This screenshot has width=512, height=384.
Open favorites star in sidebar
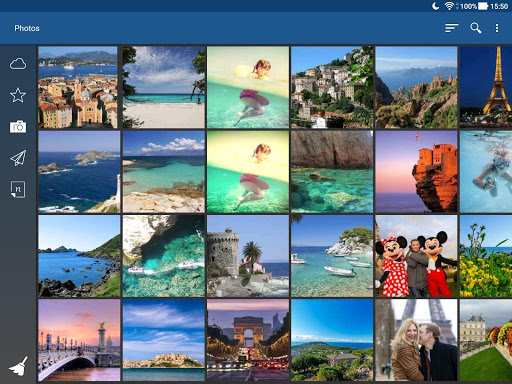point(18,95)
